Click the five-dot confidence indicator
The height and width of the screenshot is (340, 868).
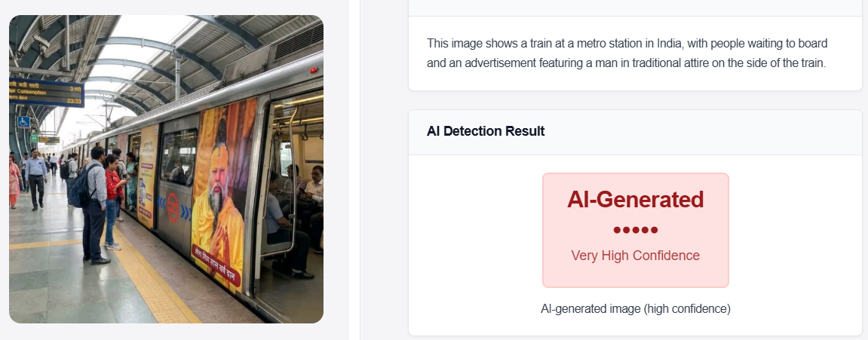[636, 230]
